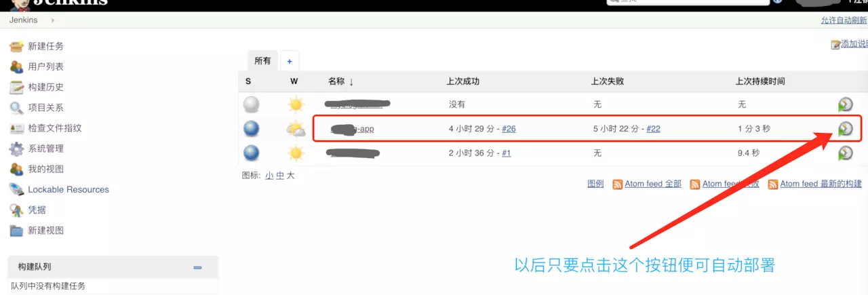Screen dimensions: 868x295
Task: Select the 项目关系 magnifier icon
Action: 17,107
